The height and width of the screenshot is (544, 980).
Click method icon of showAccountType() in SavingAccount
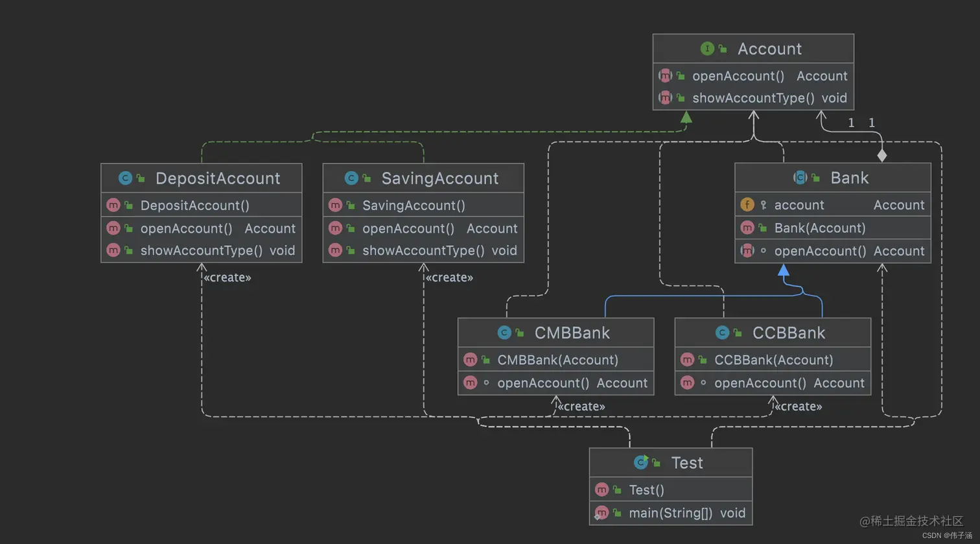pyautogui.click(x=335, y=250)
